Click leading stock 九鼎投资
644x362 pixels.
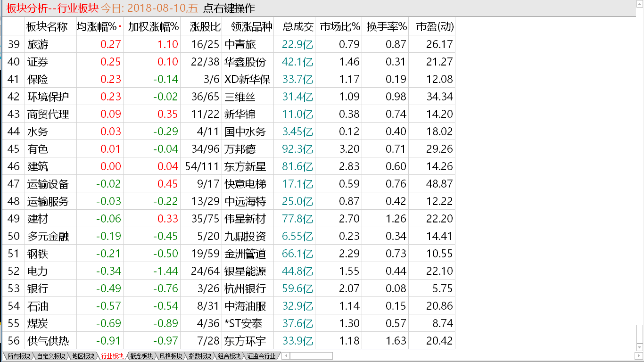point(246,236)
